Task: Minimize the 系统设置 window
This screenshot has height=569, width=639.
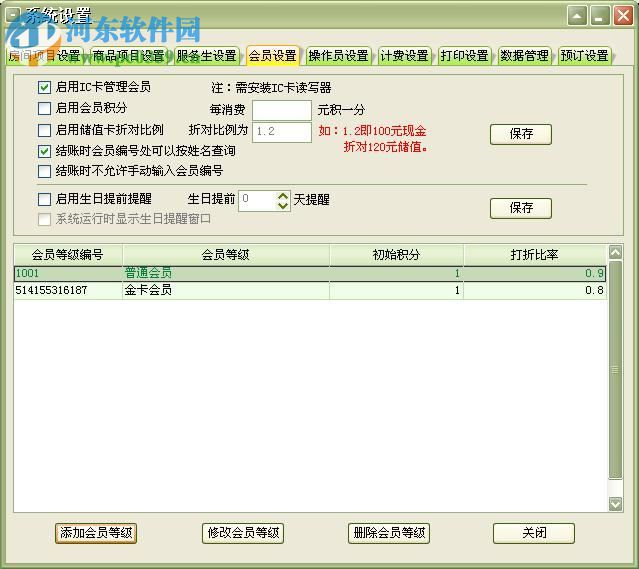Action: tap(600, 16)
